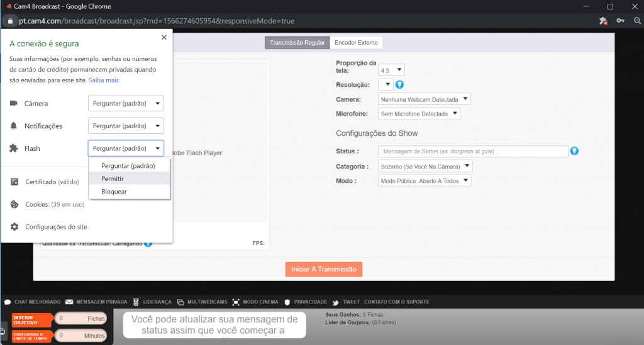Switch to Transmissão Regular tab

(x=297, y=43)
